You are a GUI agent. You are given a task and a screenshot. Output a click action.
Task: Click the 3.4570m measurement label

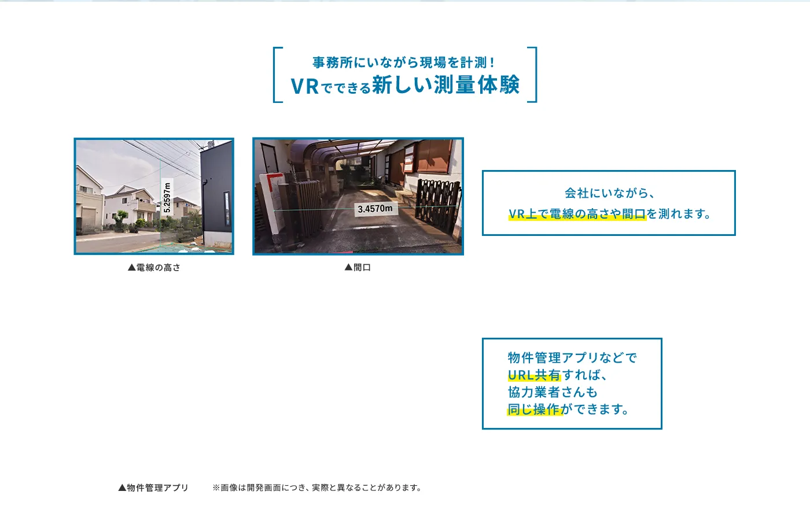point(375,209)
